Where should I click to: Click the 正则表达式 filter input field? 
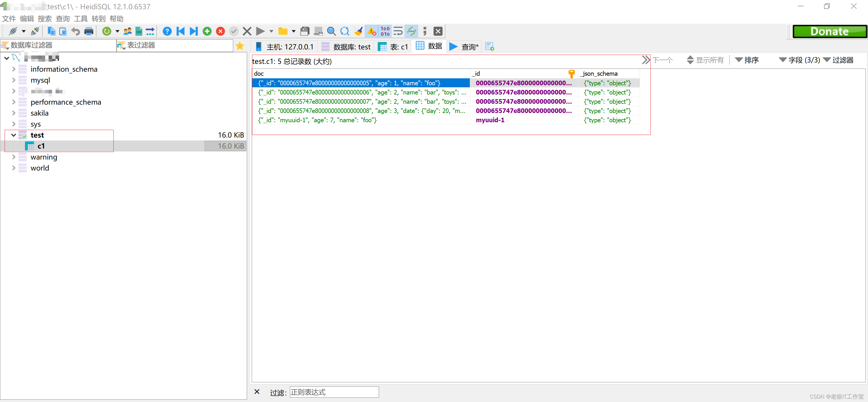(x=334, y=392)
